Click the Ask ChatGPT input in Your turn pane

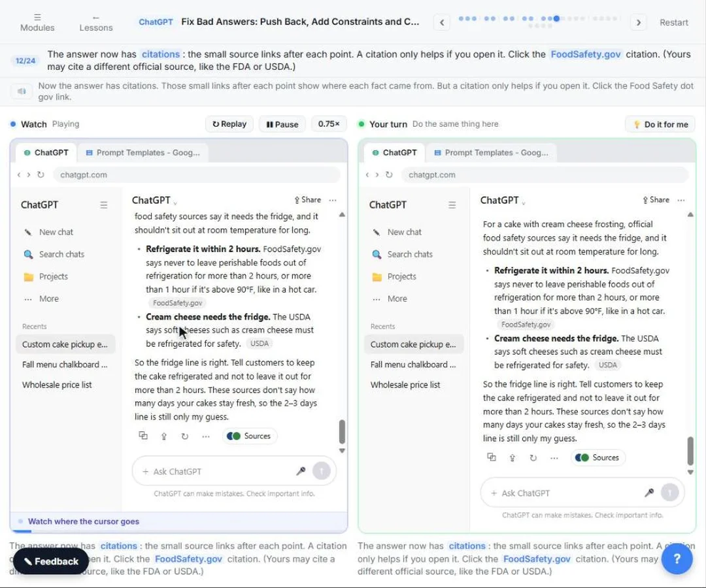[582, 493]
